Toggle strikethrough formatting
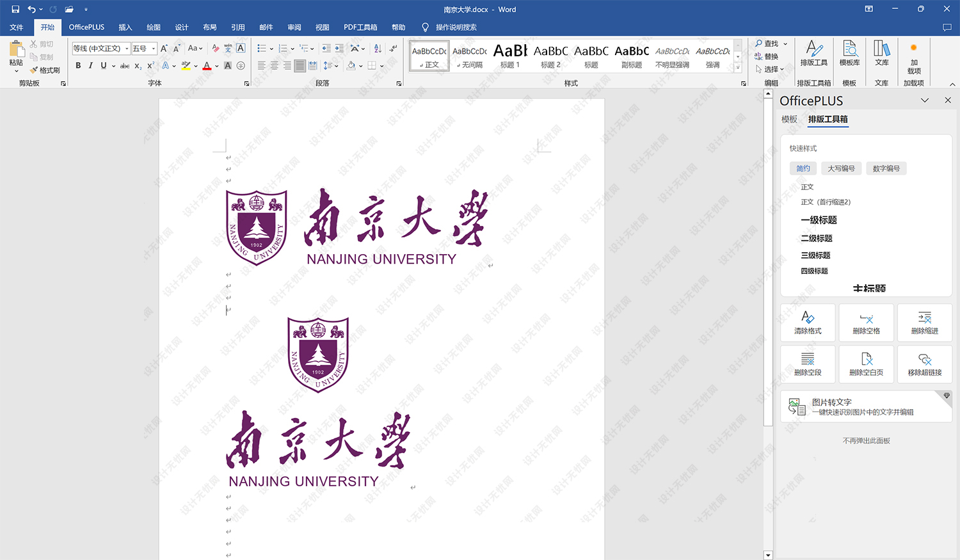This screenshot has height=560, width=960. [x=125, y=65]
